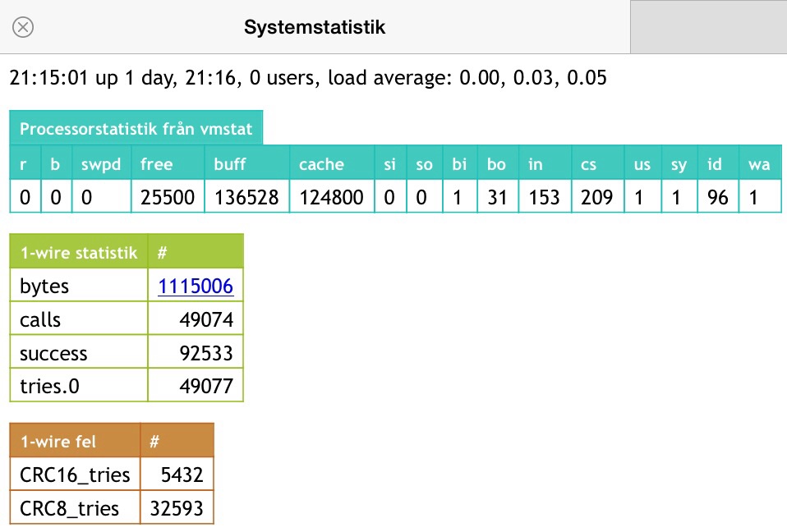Click the gray box in the top-right corner

click(708, 27)
